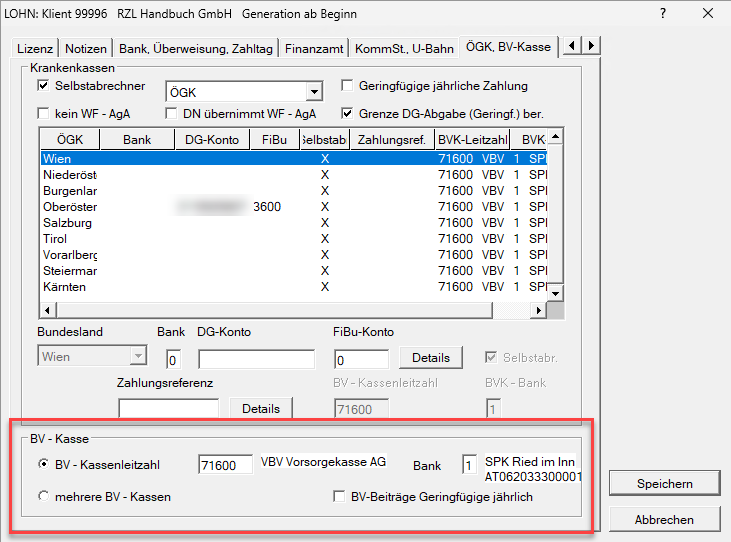The width and height of the screenshot is (731, 542).
Task: Toggle the Selbstabrechner checkbox
Action: coord(43,86)
